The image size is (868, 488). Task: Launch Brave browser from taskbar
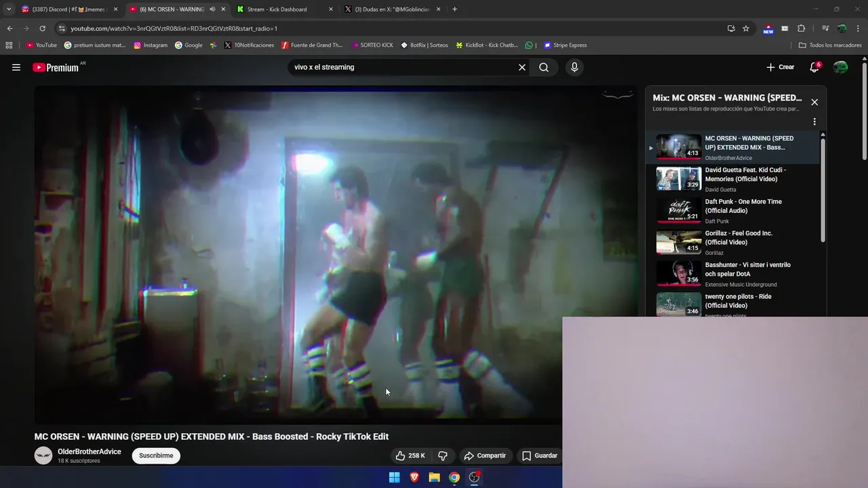(414, 477)
